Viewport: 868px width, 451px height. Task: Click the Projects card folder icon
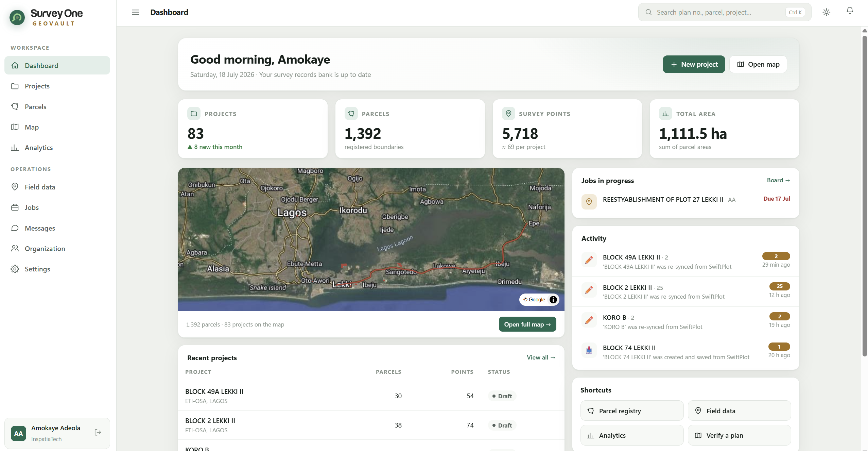(194, 113)
